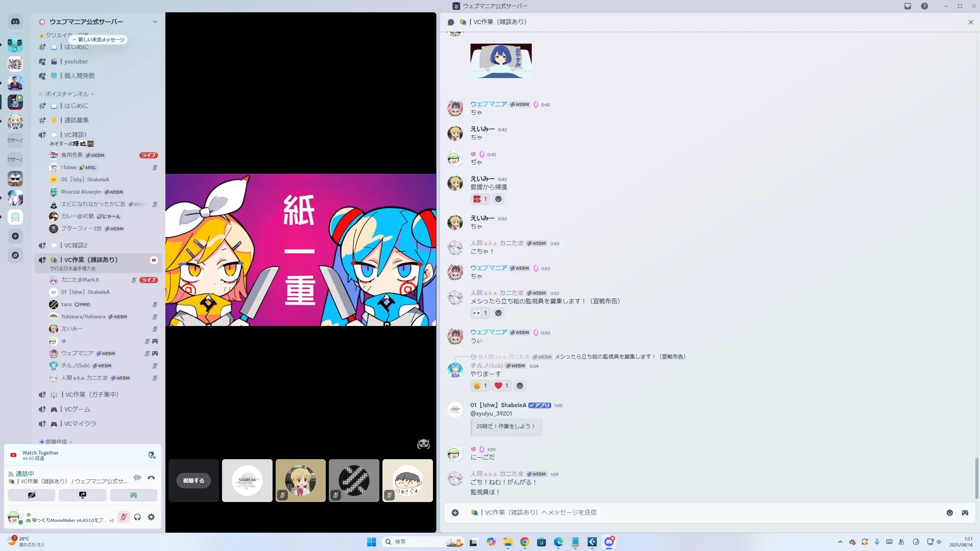Screen dimensions: 980x551
Task: Toggle camera on in call panel
Action: click(x=31, y=495)
